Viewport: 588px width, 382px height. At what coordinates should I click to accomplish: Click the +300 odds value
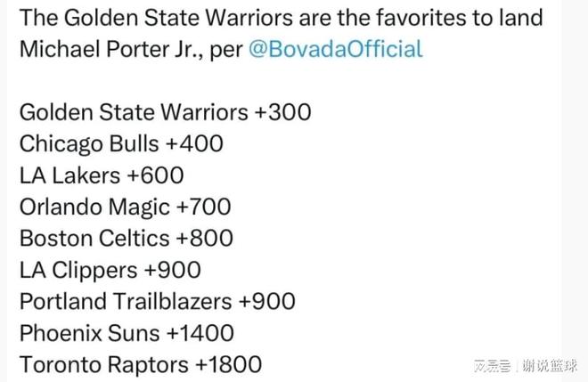[283, 112]
